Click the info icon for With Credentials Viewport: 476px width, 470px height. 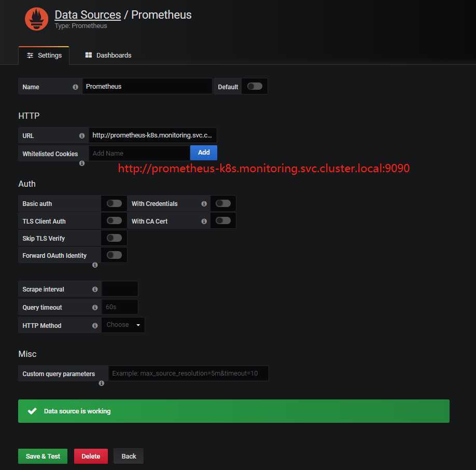coord(204,204)
